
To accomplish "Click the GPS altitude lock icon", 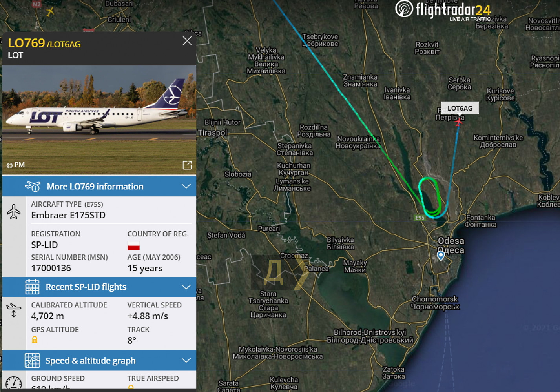I will [x=35, y=339].
